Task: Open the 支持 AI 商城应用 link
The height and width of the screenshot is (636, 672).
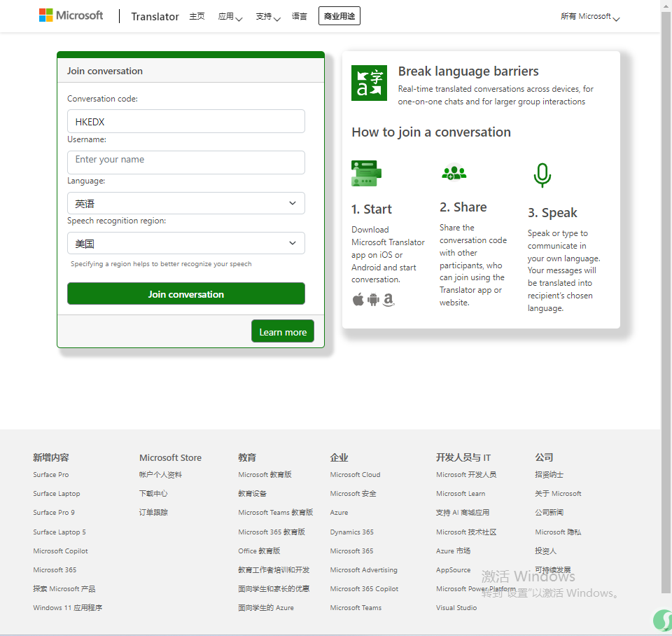Action: (x=463, y=512)
